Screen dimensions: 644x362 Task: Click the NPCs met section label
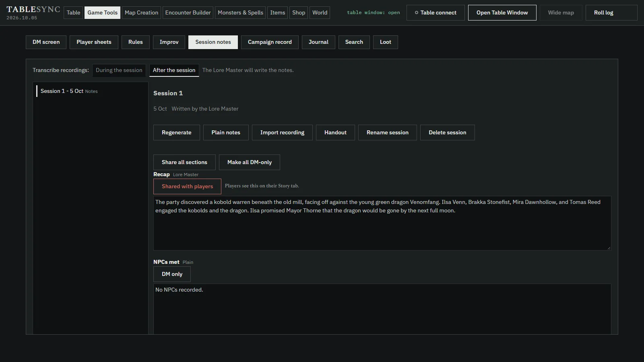click(166, 262)
